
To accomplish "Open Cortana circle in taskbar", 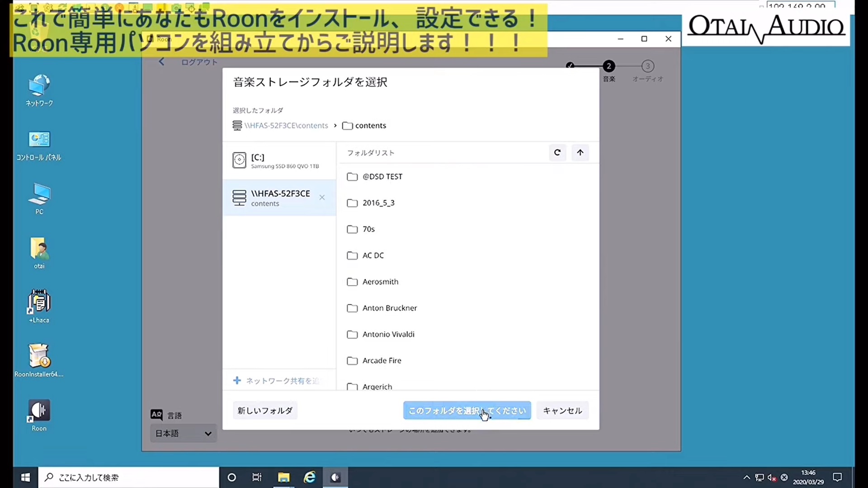I will (232, 478).
